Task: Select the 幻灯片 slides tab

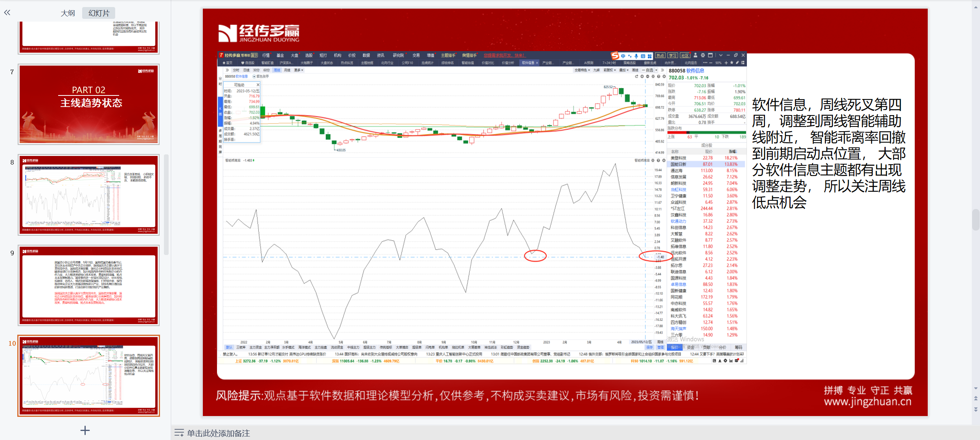Action: tap(99, 13)
